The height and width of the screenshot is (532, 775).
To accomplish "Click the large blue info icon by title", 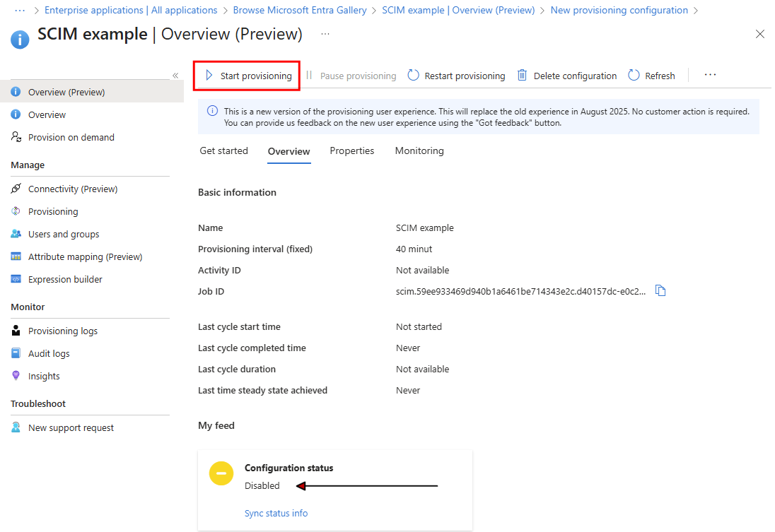I will (20, 40).
